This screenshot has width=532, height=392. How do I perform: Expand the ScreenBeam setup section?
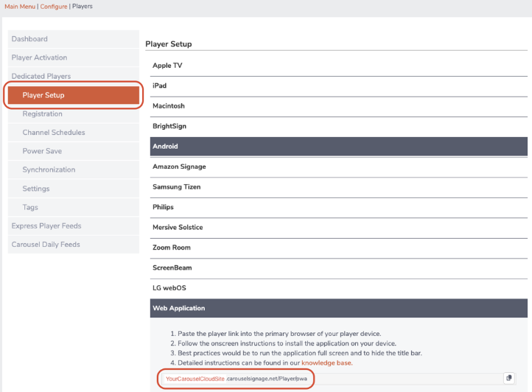[339, 267]
